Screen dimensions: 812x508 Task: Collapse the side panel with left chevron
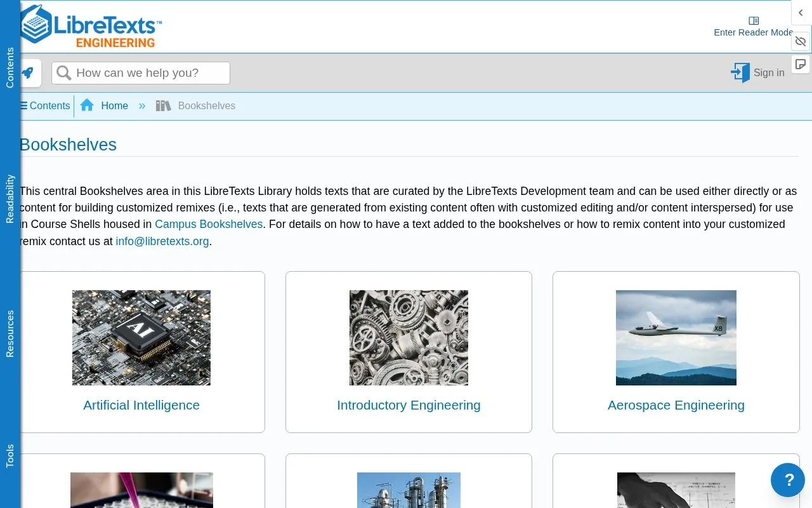801,13
